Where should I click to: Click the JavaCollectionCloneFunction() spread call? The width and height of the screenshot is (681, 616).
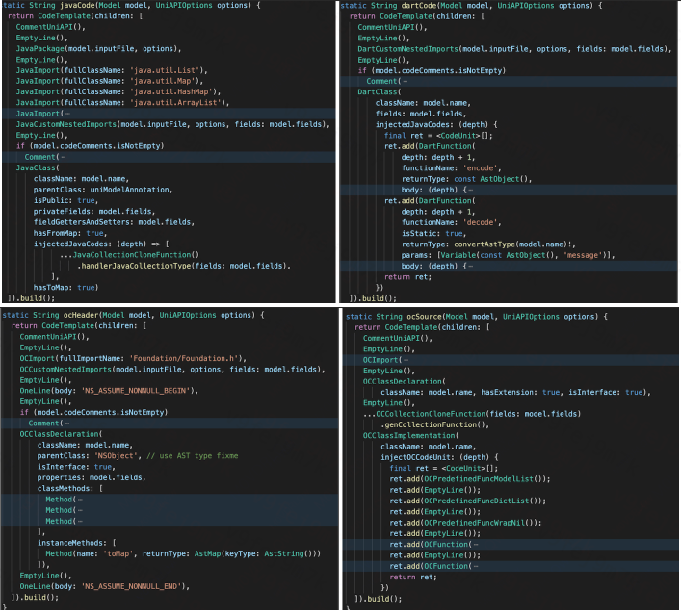pyautogui.click(x=129, y=255)
